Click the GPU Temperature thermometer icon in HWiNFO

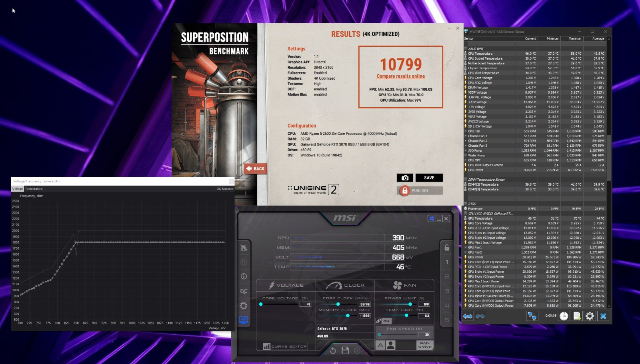click(x=465, y=218)
